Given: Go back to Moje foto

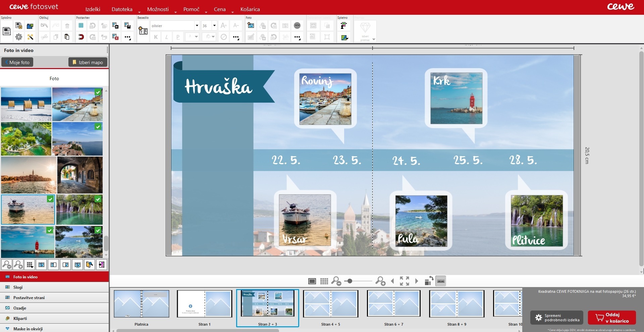Looking at the screenshot, I should 17,62.
